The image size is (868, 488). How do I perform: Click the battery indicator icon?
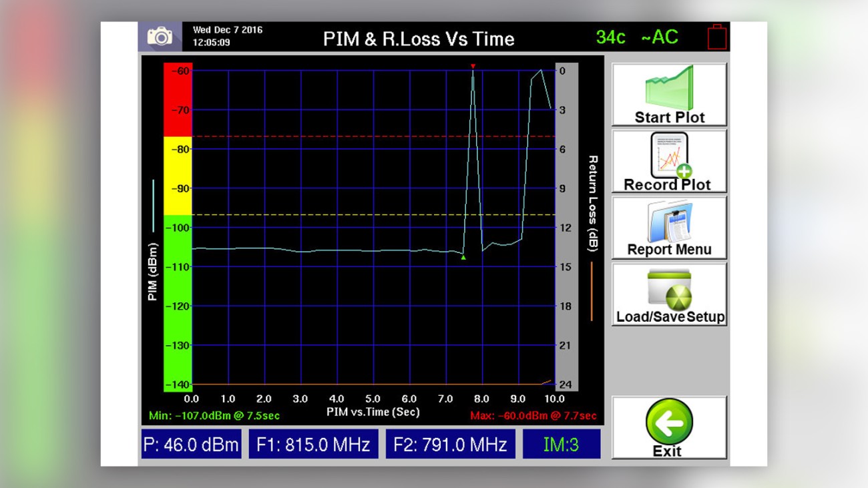716,37
